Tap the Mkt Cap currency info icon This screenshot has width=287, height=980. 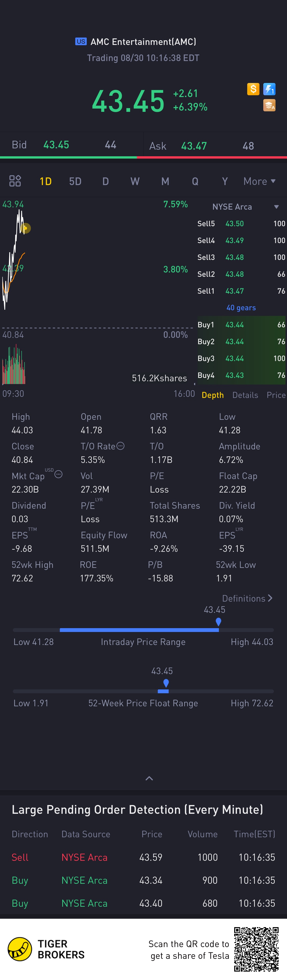tap(58, 474)
